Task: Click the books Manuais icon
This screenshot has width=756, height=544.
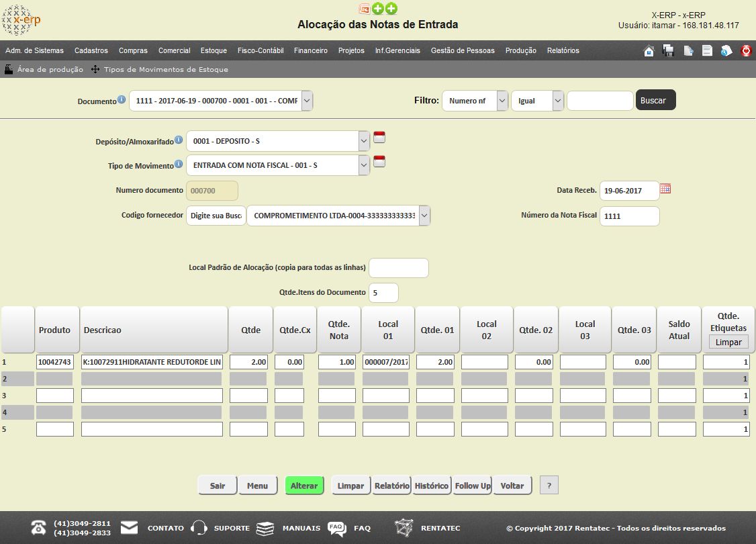Action: 265,528
